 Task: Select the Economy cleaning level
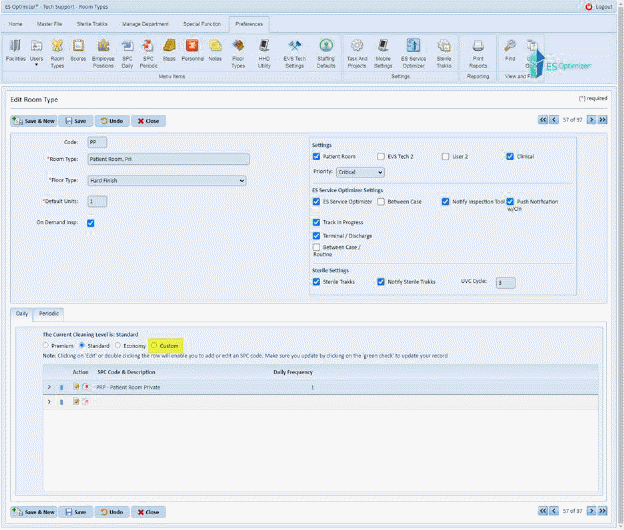118,345
